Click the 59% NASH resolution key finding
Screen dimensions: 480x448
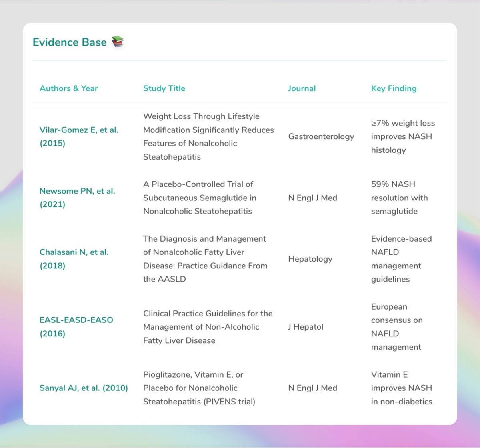[x=399, y=198]
